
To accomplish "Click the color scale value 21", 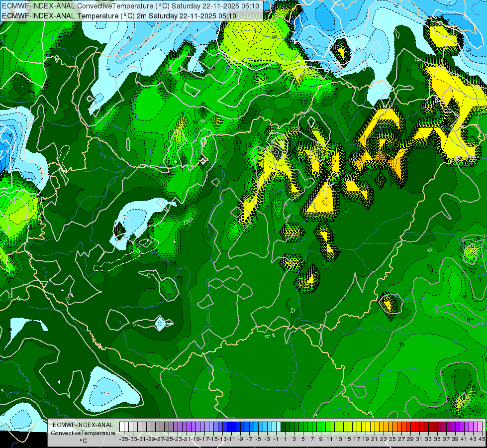I will coord(375,439).
